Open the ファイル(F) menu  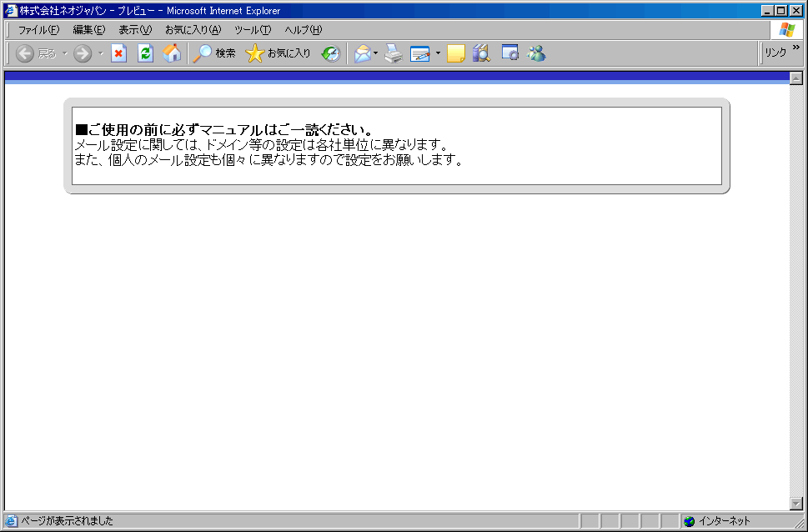point(38,30)
